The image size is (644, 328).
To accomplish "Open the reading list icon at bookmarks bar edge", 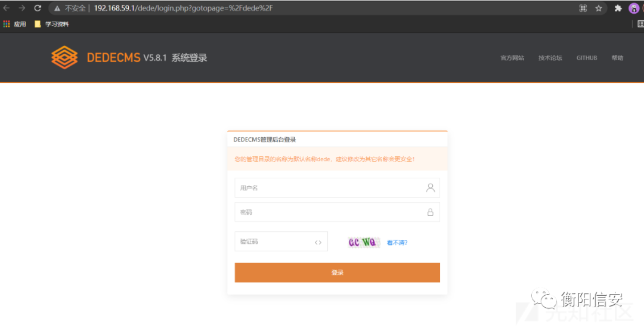I will pos(640,24).
